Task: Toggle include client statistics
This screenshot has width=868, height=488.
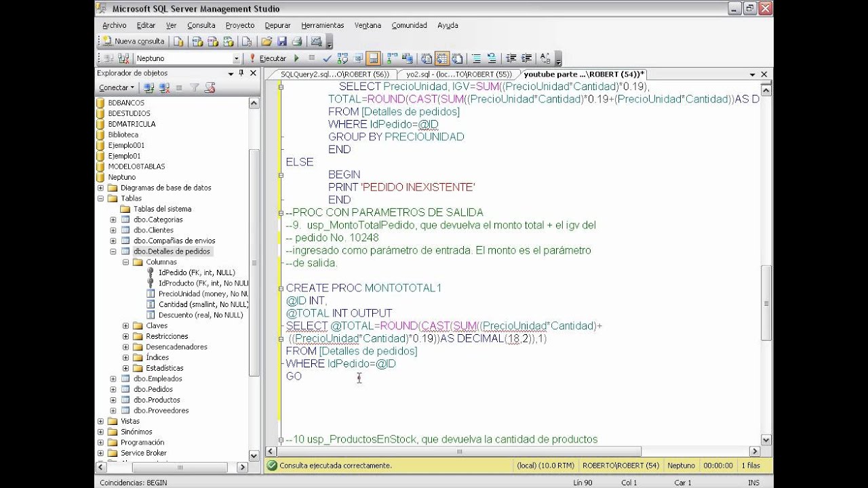Action: [x=408, y=59]
